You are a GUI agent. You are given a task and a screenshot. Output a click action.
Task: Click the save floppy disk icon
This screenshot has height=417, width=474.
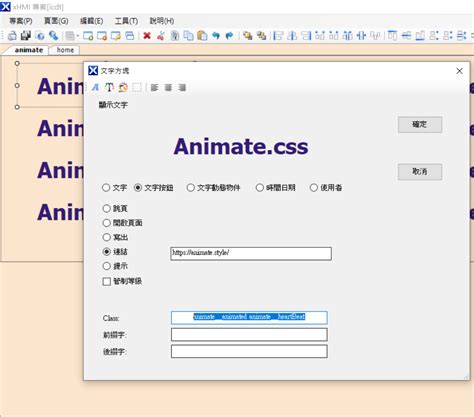26,35
